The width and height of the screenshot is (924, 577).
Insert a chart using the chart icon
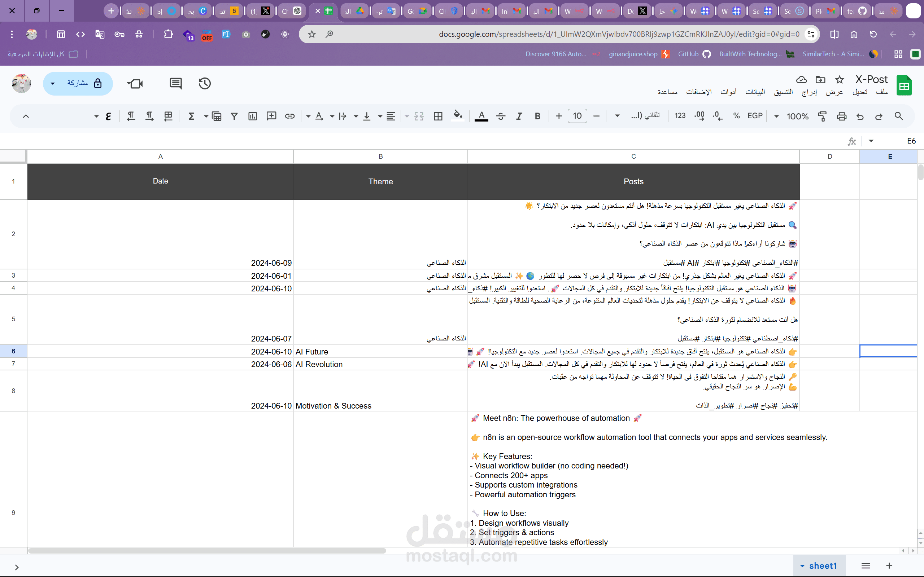(252, 116)
